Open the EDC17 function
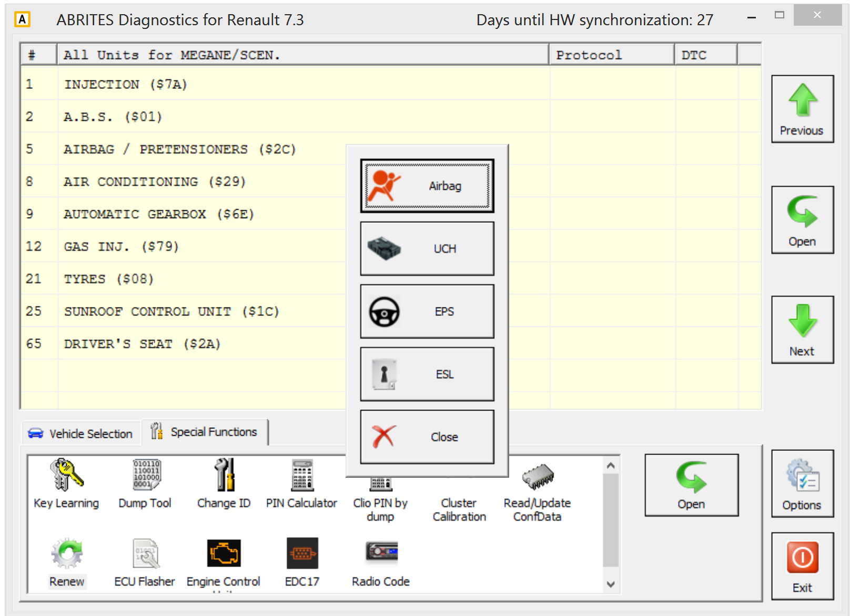The height and width of the screenshot is (616, 850). (x=302, y=563)
